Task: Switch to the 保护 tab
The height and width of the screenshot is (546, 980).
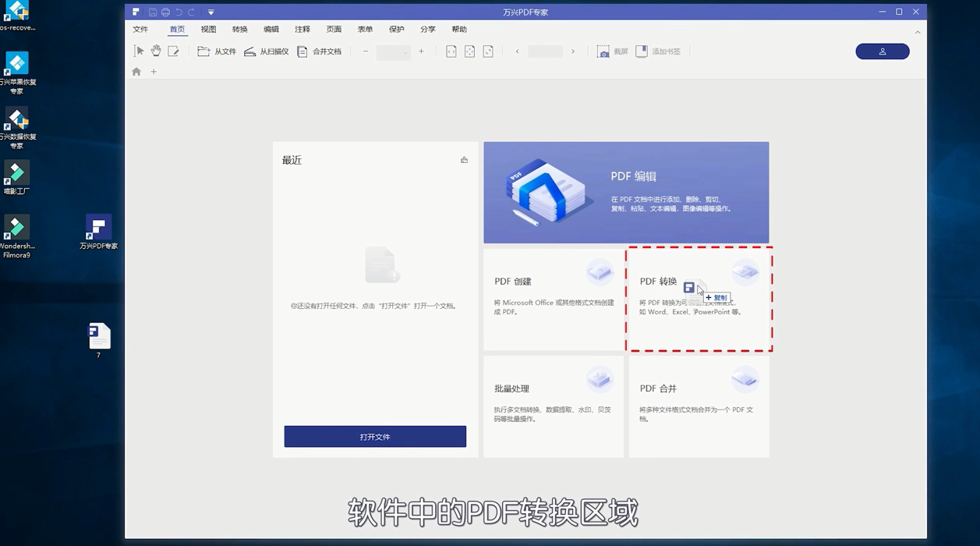Action: pos(396,30)
